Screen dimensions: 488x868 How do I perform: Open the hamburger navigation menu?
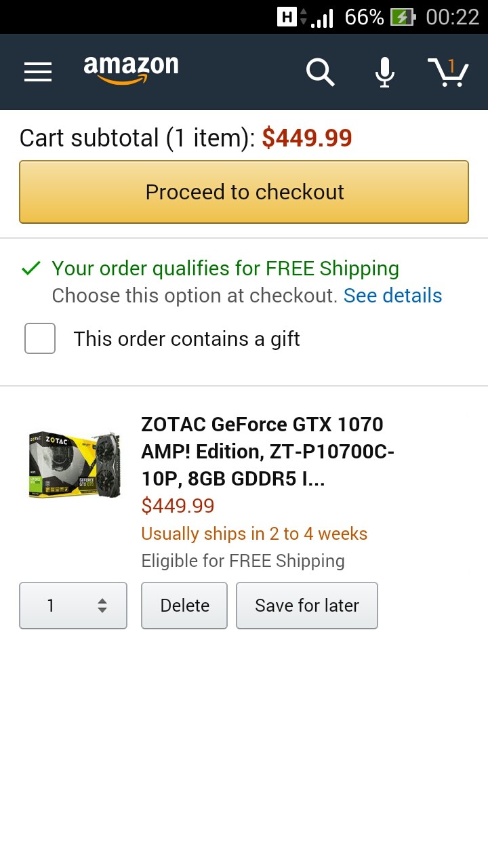click(x=38, y=72)
